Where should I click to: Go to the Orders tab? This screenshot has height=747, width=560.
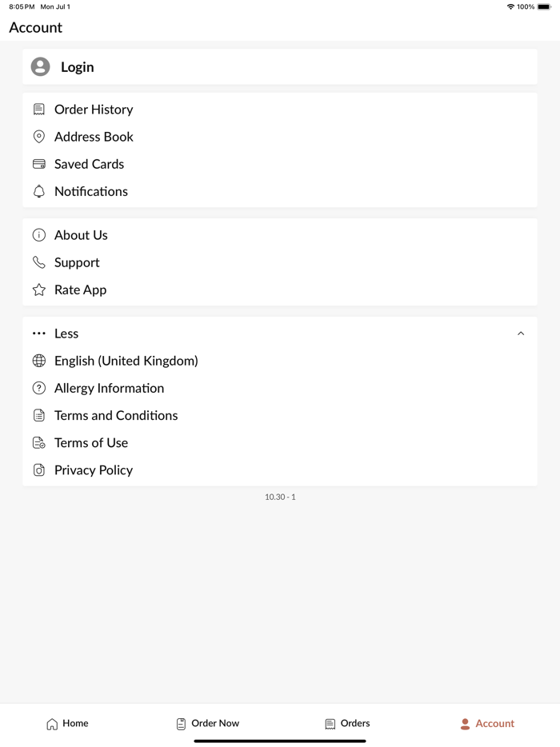[x=347, y=724]
